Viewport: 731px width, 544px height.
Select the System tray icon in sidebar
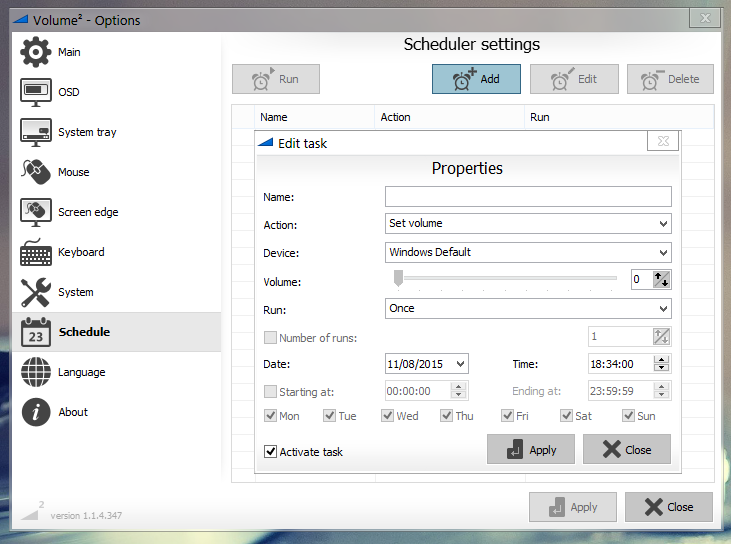point(35,132)
